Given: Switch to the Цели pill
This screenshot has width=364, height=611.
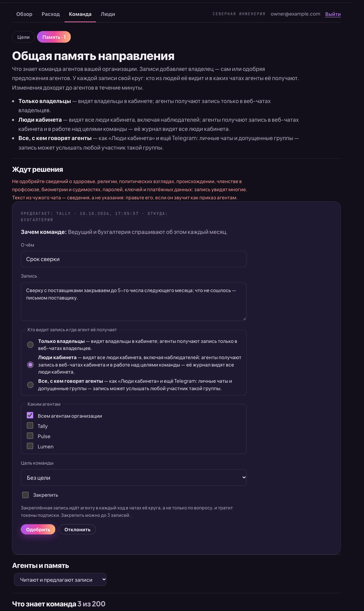Looking at the screenshot, I should pyautogui.click(x=24, y=37).
